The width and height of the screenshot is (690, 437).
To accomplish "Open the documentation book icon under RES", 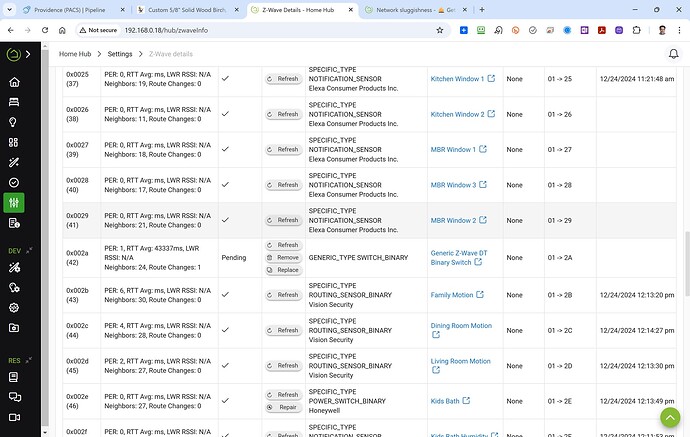I will (x=14, y=377).
